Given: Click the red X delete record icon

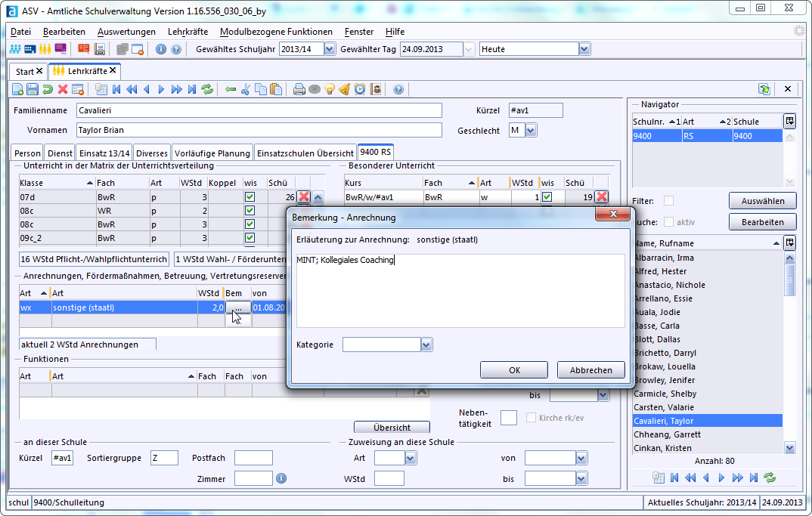Looking at the screenshot, I should pyautogui.click(x=63, y=90).
